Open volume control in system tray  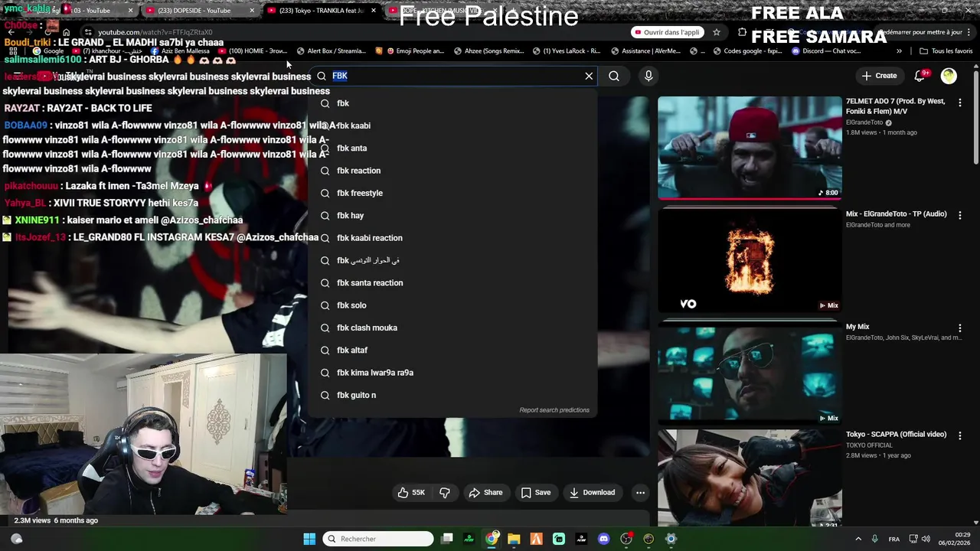(926, 539)
